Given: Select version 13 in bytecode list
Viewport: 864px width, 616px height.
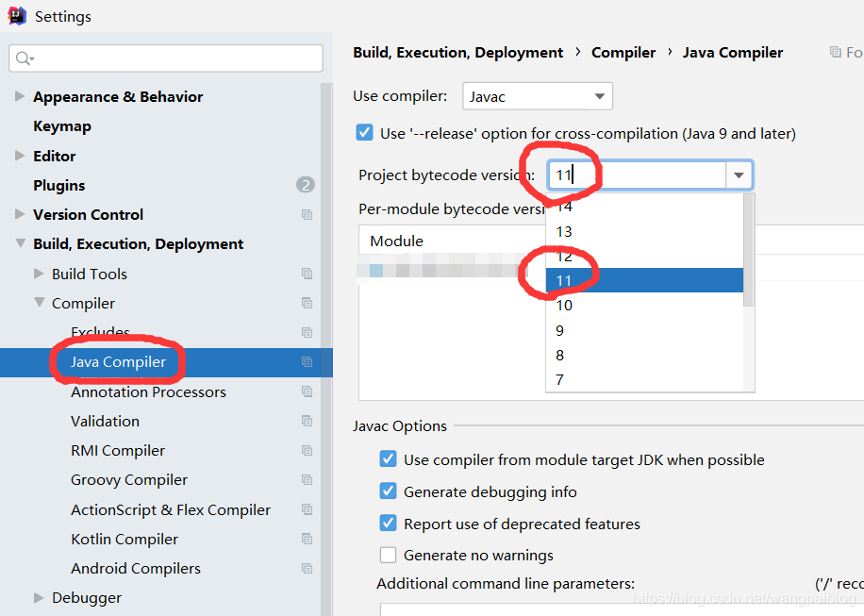Looking at the screenshot, I should 644,231.
